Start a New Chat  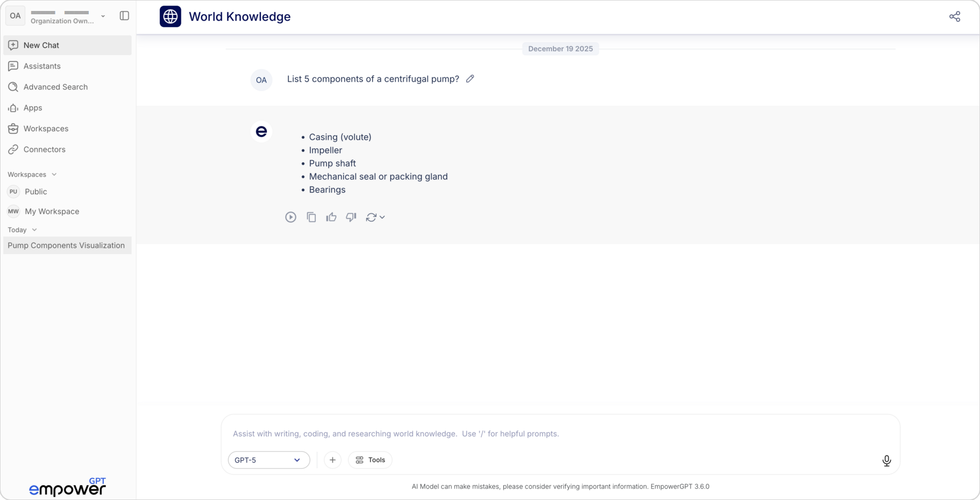click(41, 45)
